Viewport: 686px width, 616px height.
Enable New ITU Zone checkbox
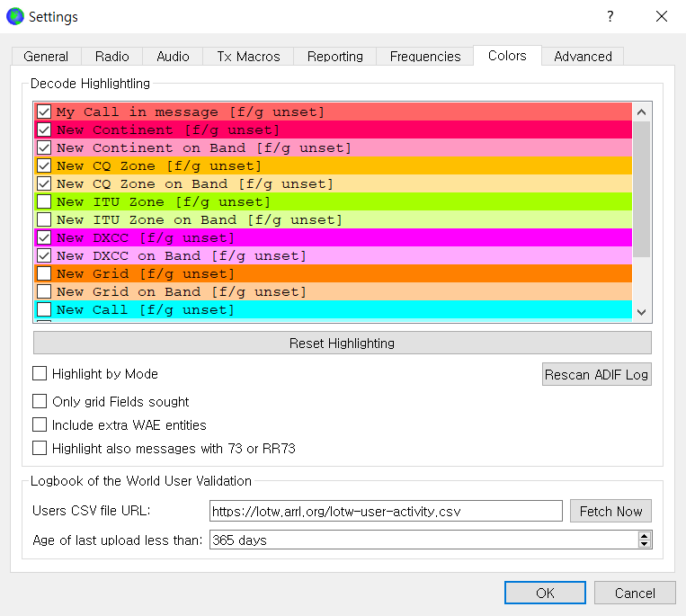[x=44, y=201]
